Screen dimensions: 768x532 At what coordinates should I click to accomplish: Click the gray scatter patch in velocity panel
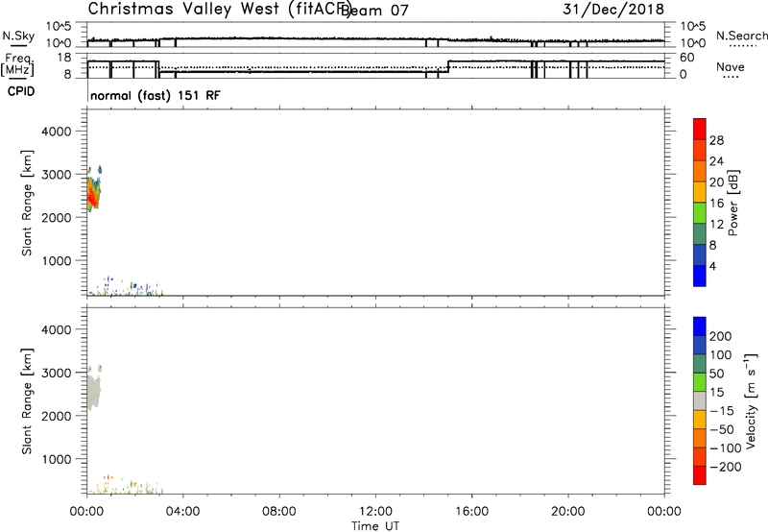[x=93, y=392]
